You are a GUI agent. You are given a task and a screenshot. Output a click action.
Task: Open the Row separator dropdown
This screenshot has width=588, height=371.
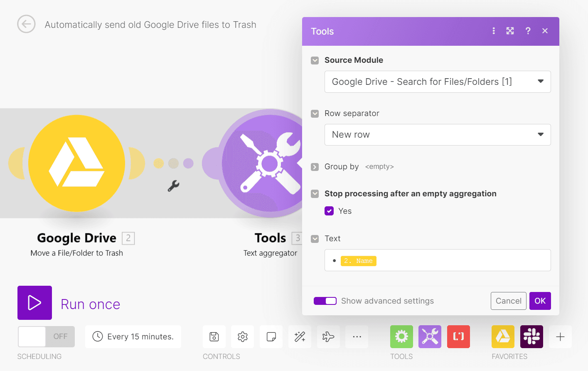(437, 135)
